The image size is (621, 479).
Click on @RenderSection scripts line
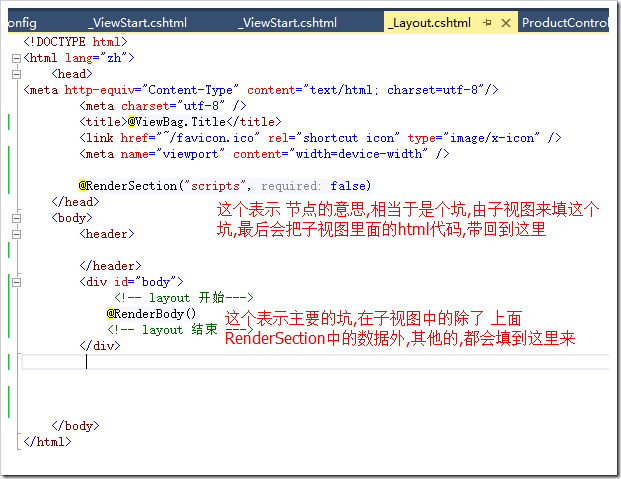pyautogui.click(x=225, y=186)
